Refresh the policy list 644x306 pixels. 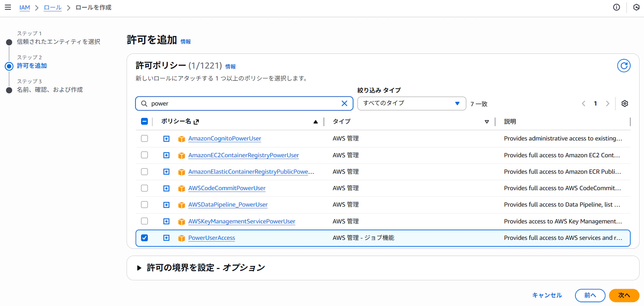pyautogui.click(x=624, y=65)
